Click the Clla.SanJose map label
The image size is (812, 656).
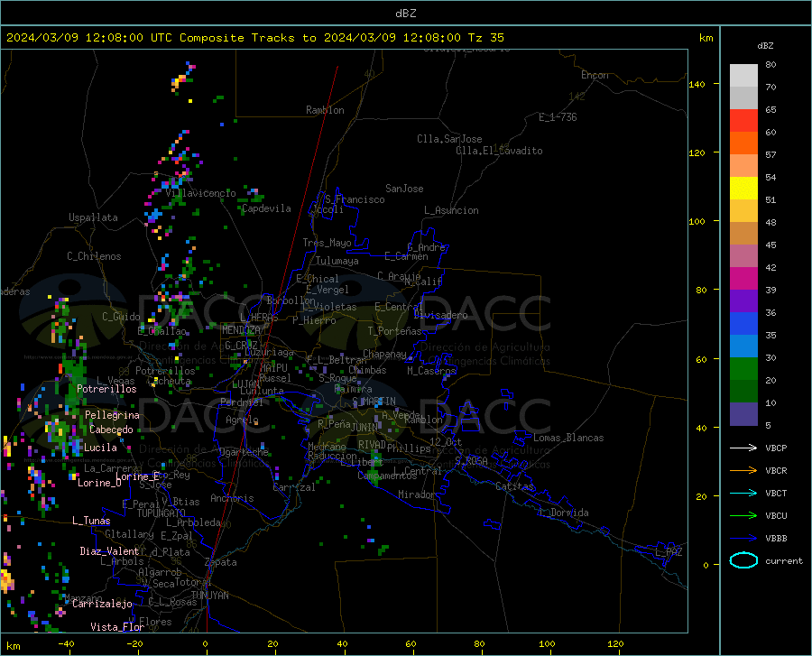449,139
